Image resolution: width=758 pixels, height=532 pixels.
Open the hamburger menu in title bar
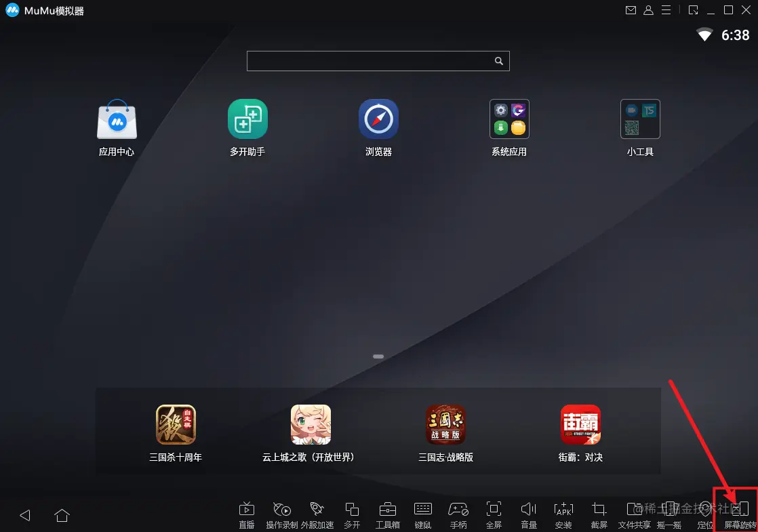coord(666,10)
